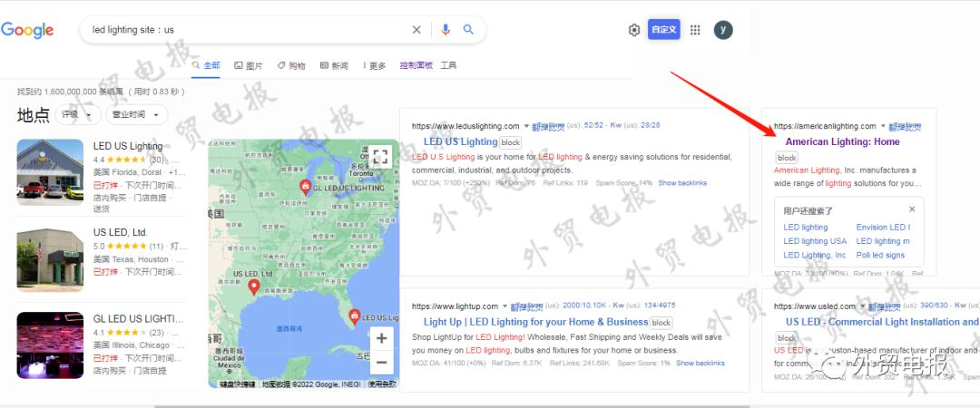The image size is (980, 408).
Task: Switch to the 图片 tab
Action: pos(248,65)
